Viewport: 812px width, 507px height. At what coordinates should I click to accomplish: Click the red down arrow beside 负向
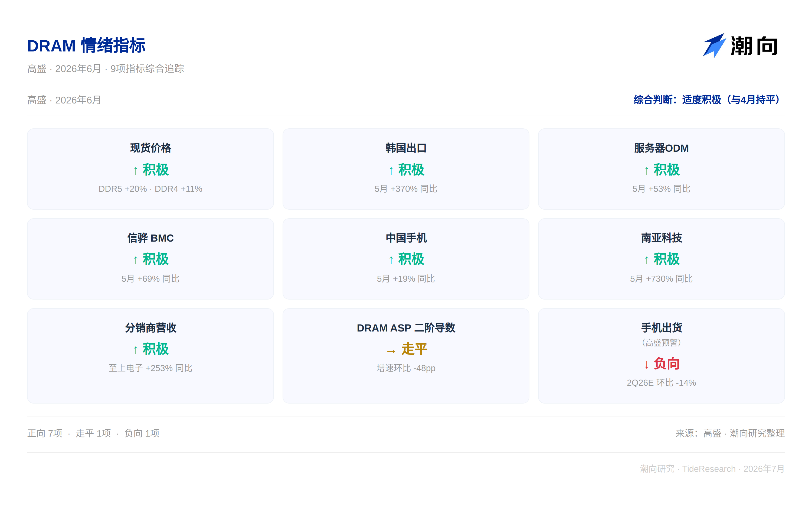646,365
